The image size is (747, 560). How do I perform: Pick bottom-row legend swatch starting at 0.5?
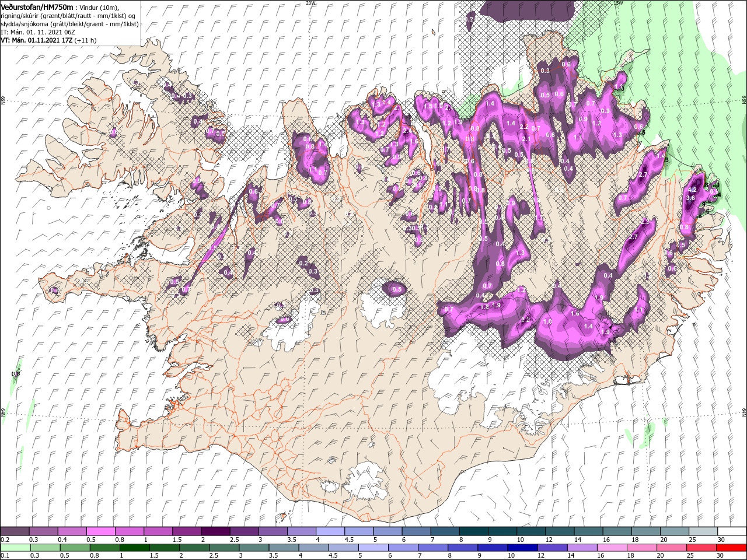pos(75,548)
